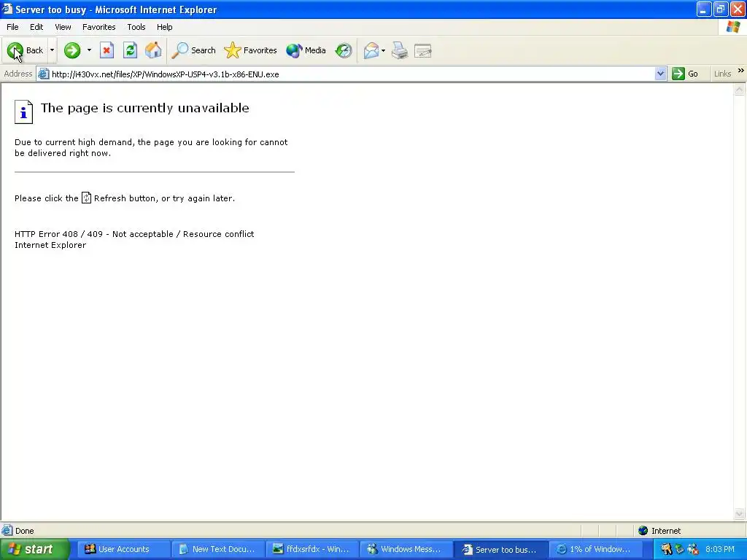Viewport: 747px width, 560px height.
Task: Click the tray icon next to the clock
Action: click(x=693, y=550)
